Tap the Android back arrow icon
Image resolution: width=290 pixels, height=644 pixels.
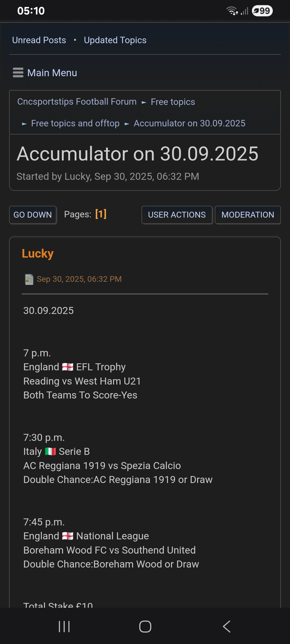pyautogui.click(x=227, y=627)
